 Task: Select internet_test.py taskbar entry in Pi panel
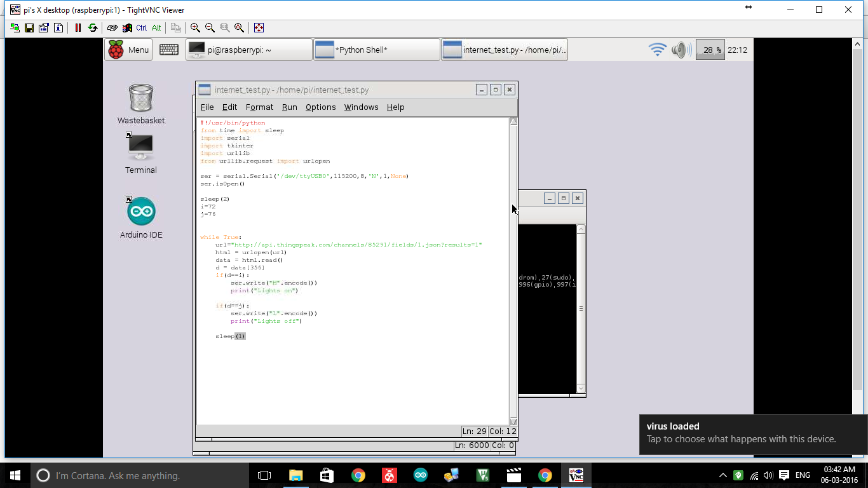coord(505,50)
